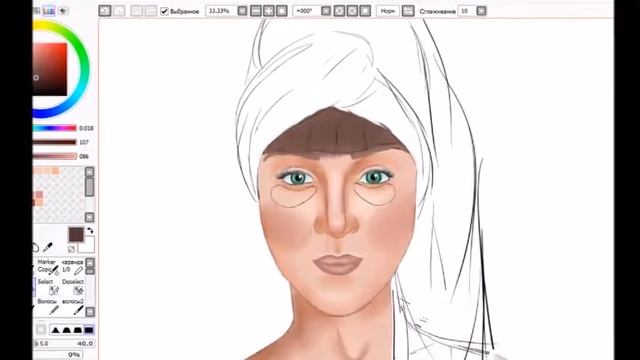This screenshot has height=360, width=640.
Task: Click the brush size slider showing 40.0
Action: [64, 344]
